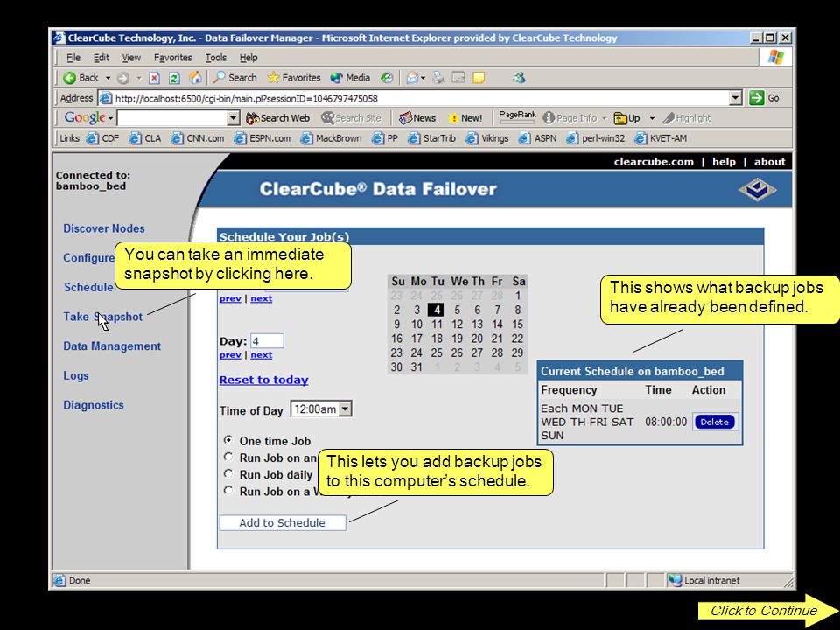The width and height of the screenshot is (840, 630).
Task: Open Logs in the sidebar
Action: tap(76, 375)
